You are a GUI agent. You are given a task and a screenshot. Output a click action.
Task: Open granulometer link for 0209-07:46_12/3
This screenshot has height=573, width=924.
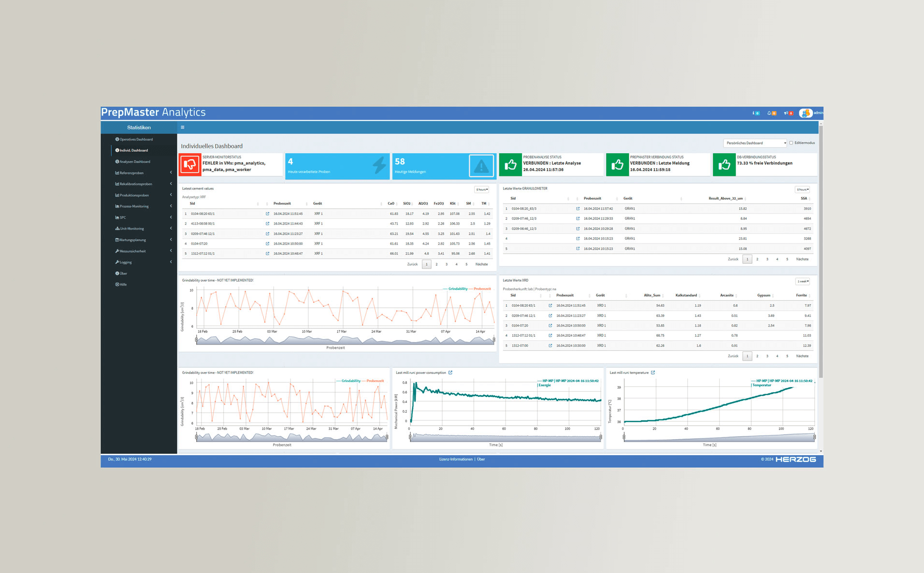pyautogui.click(x=577, y=219)
